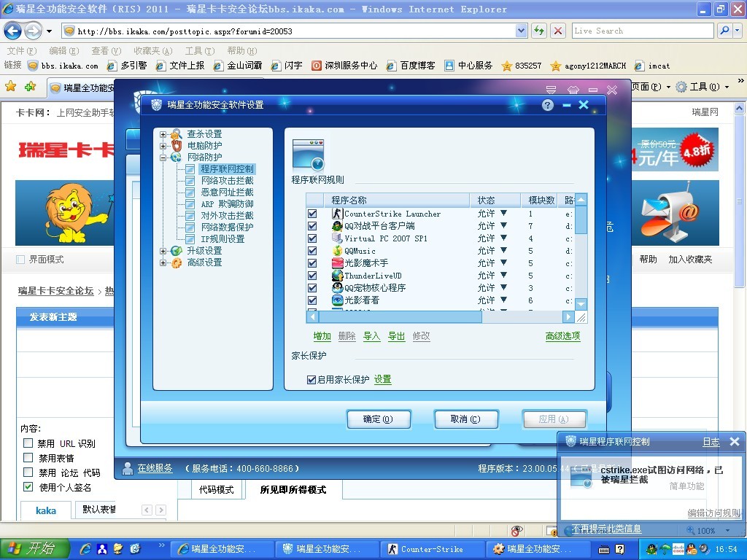Open status dropdown for CounterStrike Launcher

[x=503, y=214]
